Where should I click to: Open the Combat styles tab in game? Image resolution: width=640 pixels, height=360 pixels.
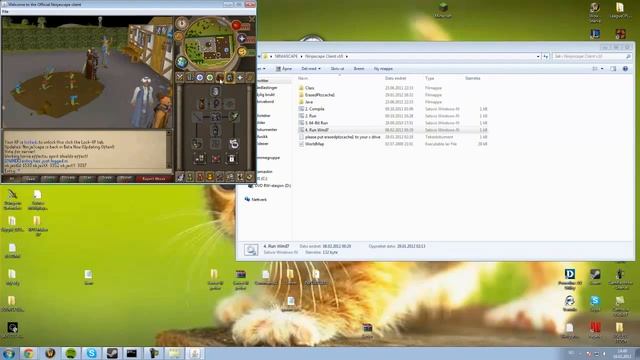tap(180, 77)
